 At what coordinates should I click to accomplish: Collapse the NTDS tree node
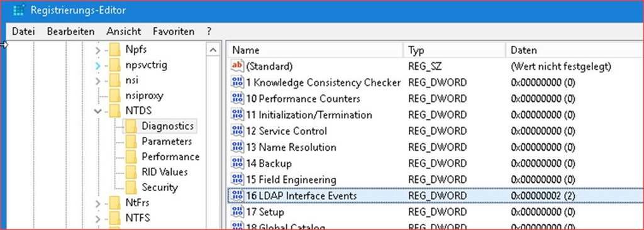[x=97, y=111]
